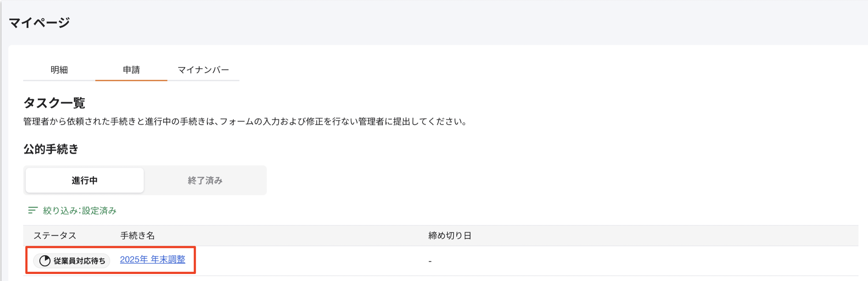Click the ステータス column header
Screen dimensions: 868x281
pos(55,235)
